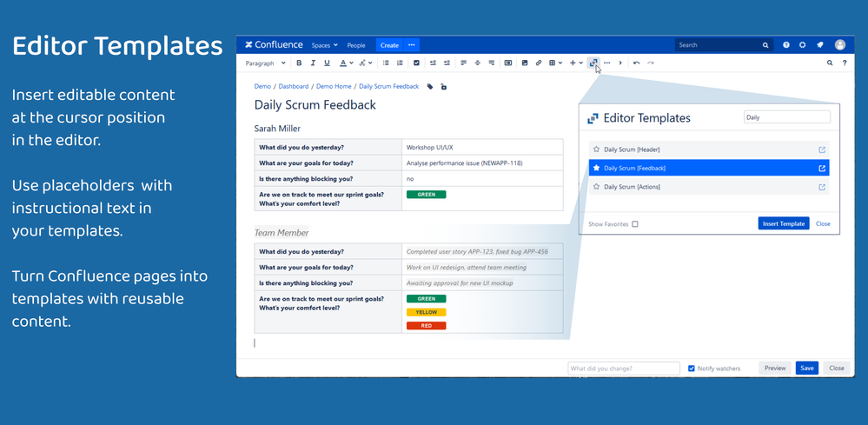This screenshot has width=868, height=425.
Task: Open the three-dots toolbar menu after Editor Templates
Action: 606,63
